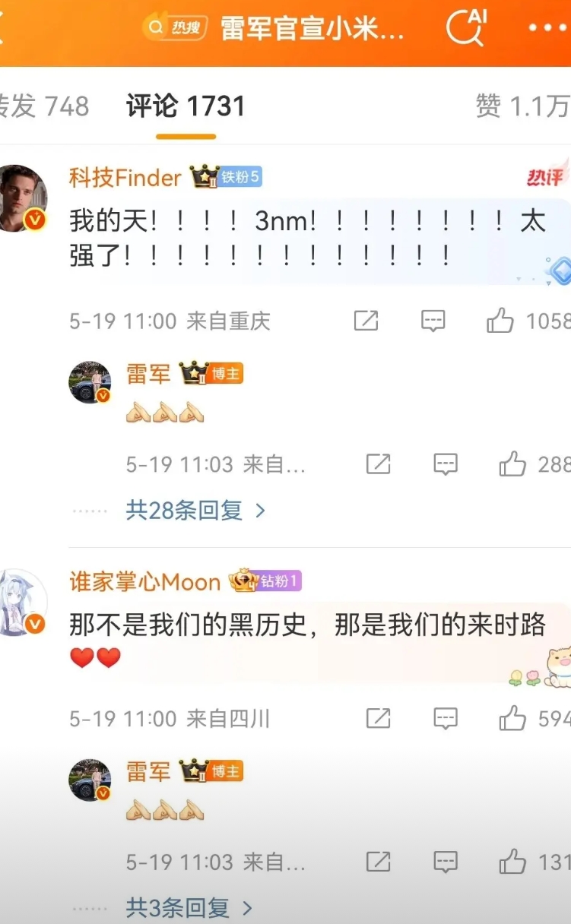
Task: Tap 科技Finder's avatar photo
Action: [x=23, y=198]
